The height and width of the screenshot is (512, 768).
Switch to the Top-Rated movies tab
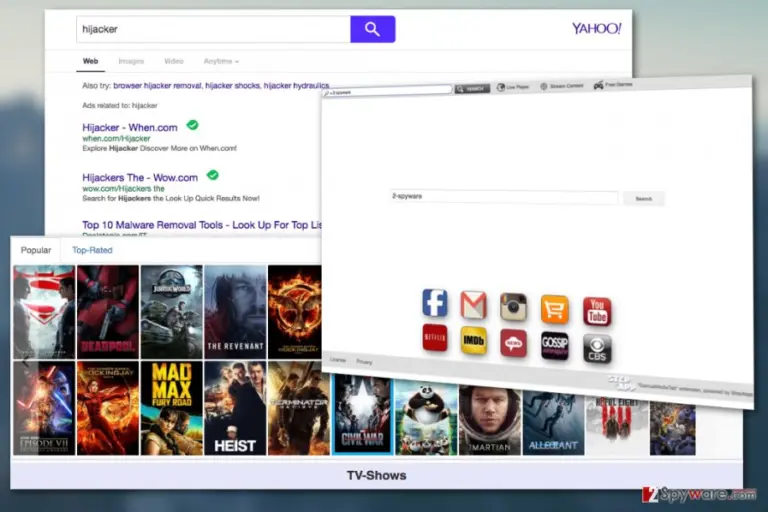[92, 250]
